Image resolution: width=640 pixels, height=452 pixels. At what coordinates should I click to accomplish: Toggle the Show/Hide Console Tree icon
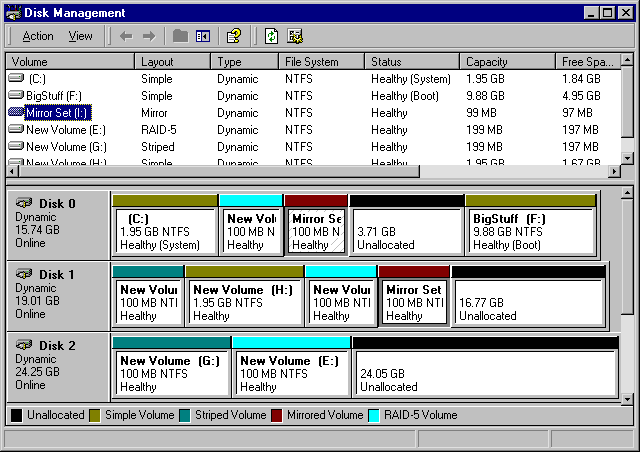(203, 36)
